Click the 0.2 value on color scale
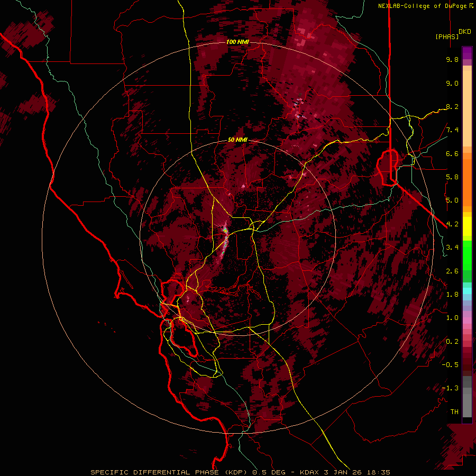Viewport: 476px width, 476px height. (x=452, y=342)
